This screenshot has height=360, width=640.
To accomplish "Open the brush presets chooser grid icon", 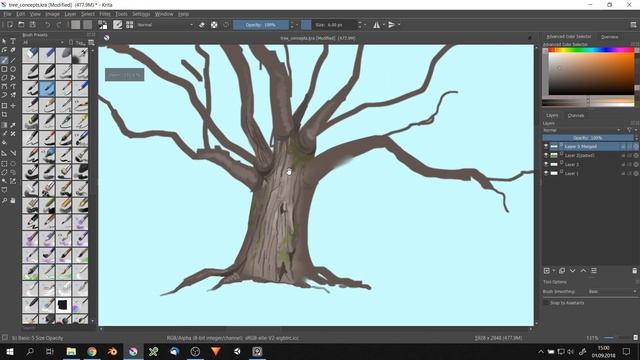I will click(x=129, y=25).
